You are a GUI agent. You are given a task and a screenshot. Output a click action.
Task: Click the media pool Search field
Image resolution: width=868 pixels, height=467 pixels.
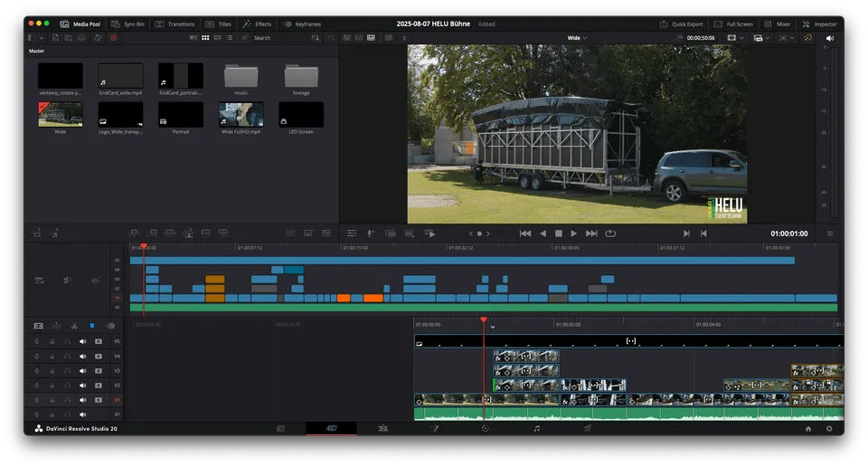pyautogui.click(x=278, y=38)
